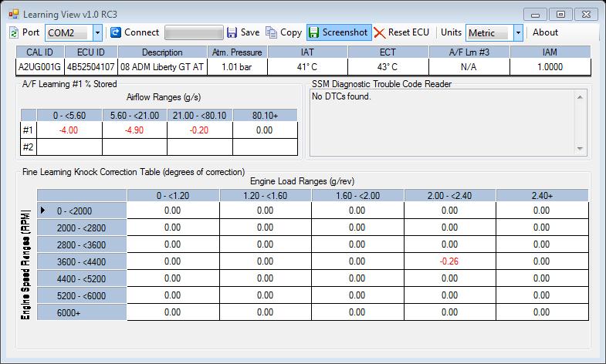Image resolution: width=606 pixels, height=364 pixels.
Task: Maximize the Learning View window
Action: click(x=562, y=14)
